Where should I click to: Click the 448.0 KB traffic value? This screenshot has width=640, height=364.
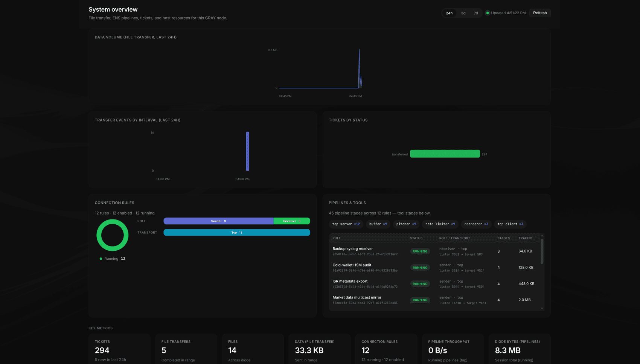tap(526, 283)
